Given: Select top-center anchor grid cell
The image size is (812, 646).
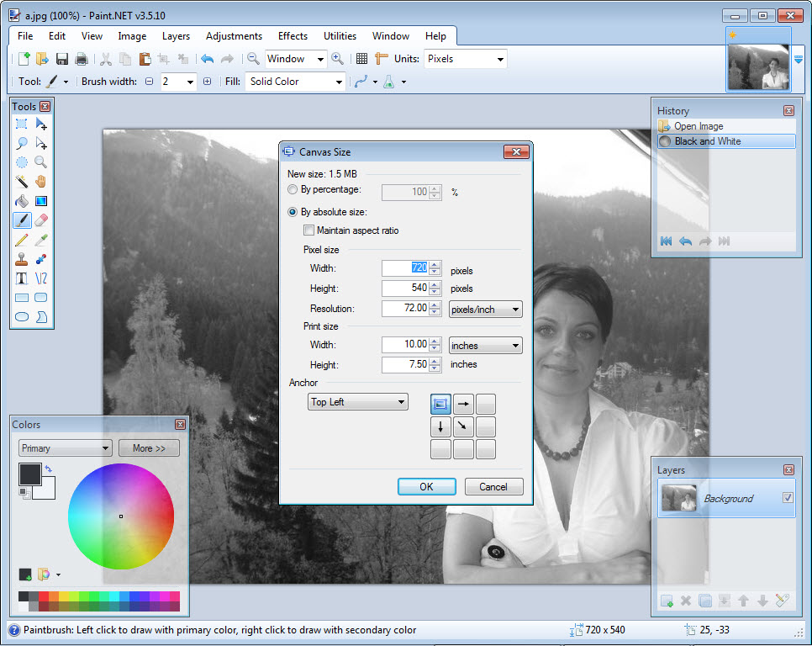Looking at the screenshot, I should click(x=463, y=404).
